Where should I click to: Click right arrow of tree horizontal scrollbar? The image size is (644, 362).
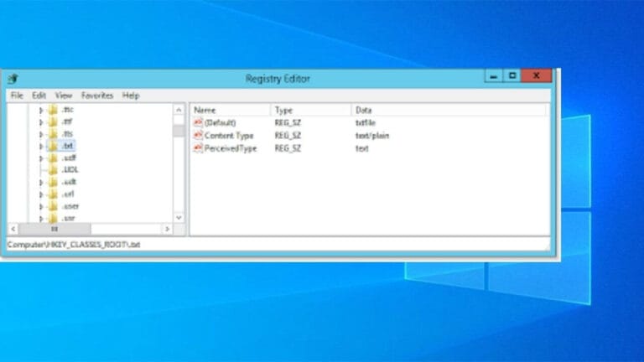coord(167,229)
